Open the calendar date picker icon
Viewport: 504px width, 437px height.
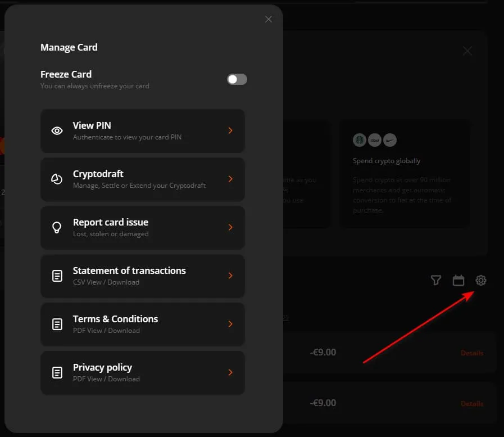coord(458,280)
